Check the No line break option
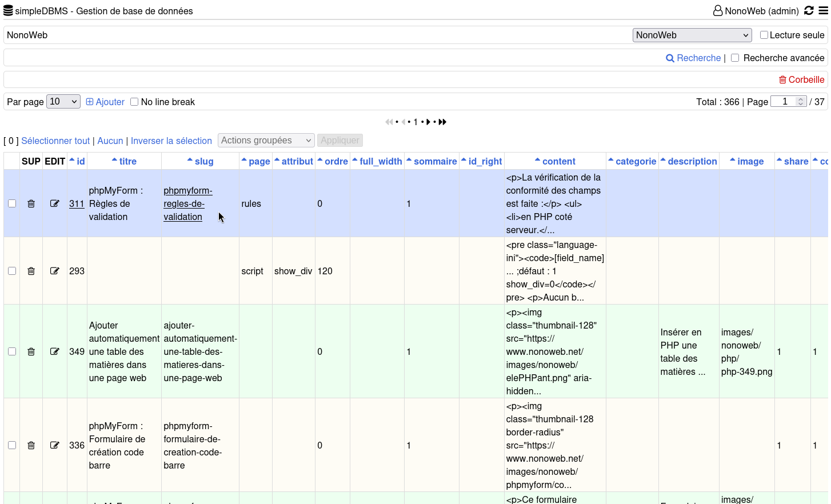The width and height of the screenshot is (831, 504). (134, 102)
